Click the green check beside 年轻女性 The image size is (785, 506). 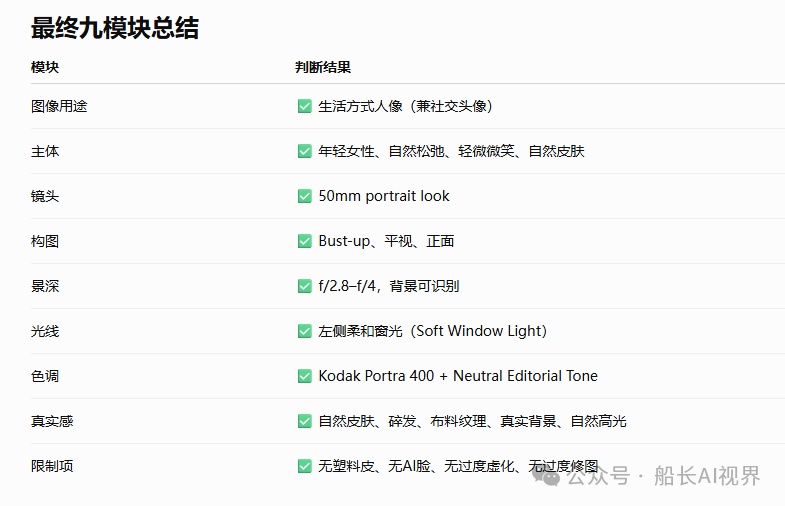[304, 151]
